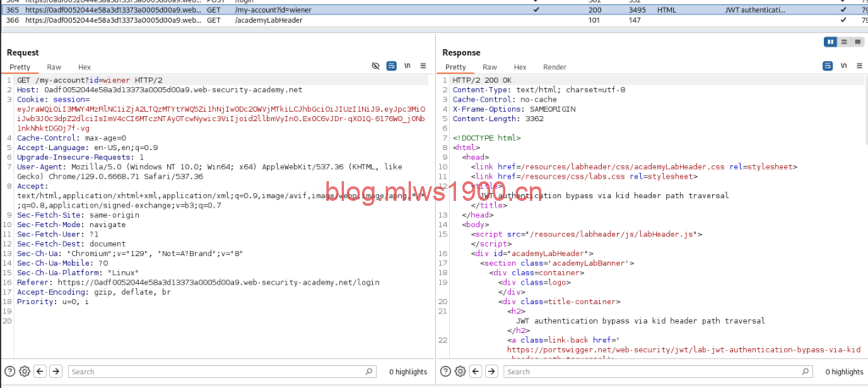The height and width of the screenshot is (388, 868).
Task: Toggle \n non-printable chars in Response panel
Action: (x=843, y=65)
